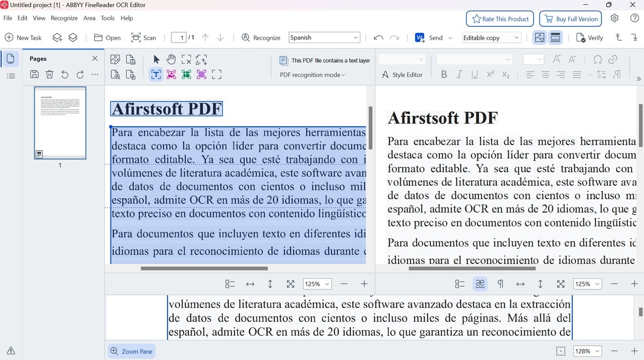Insert hyperlink using the chain icon
This screenshot has width=644, height=360.
click(613, 59)
